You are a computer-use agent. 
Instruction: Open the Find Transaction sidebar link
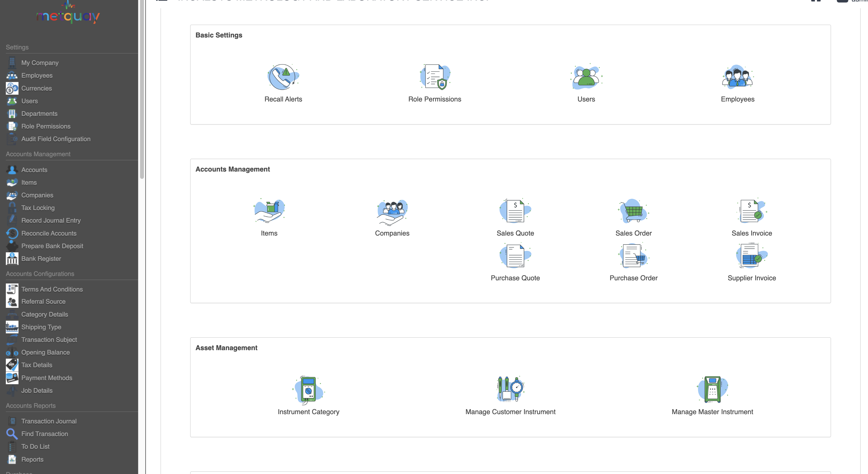(x=44, y=434)
